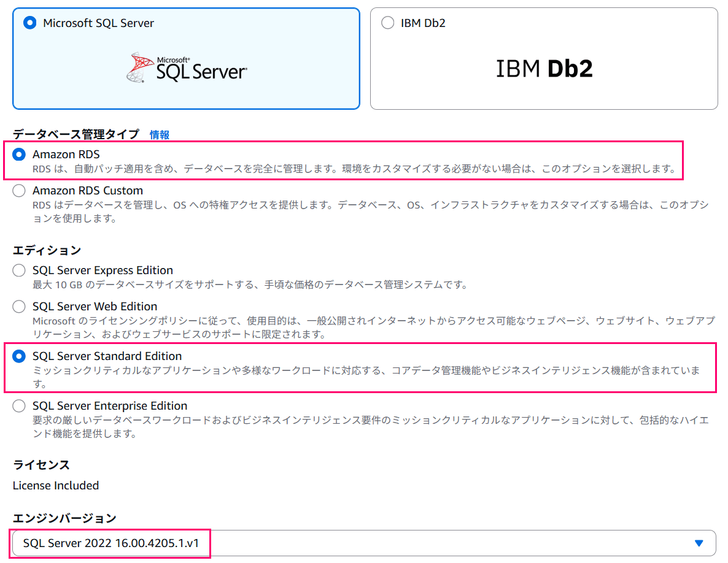Click the エディション heading
728x563 pixels.
pyautogui.click(x=47, y=250)
